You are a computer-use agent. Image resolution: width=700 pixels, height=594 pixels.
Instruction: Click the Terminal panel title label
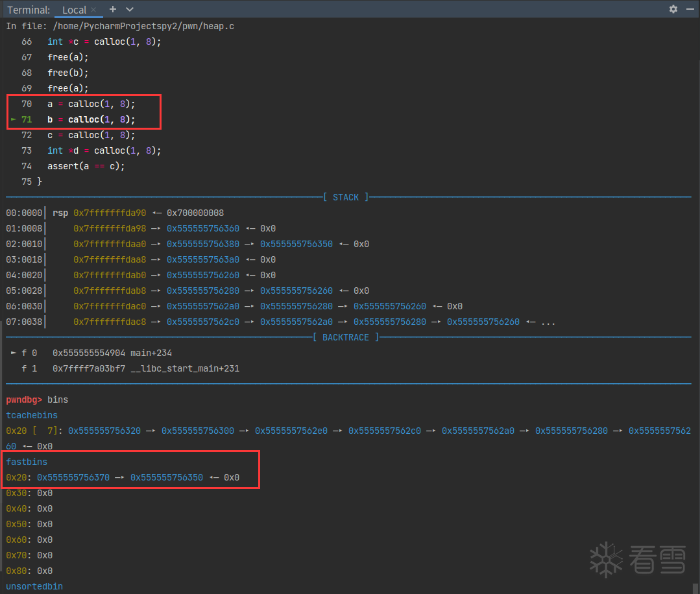coord(29,10)
